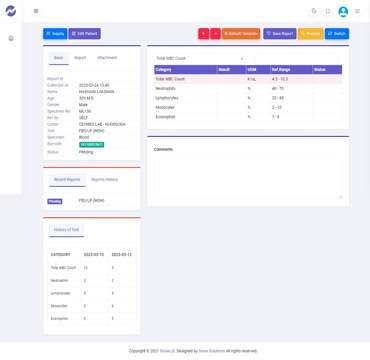This screenshot has width=370, height=360.
Task: Switch to dark mode moon icon
Action: pos(314,11)
